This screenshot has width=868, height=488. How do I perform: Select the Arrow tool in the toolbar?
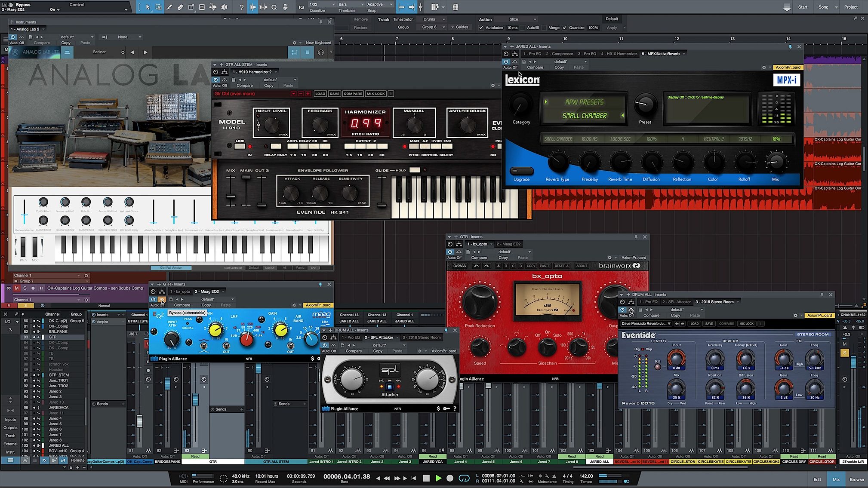point(148,7)
